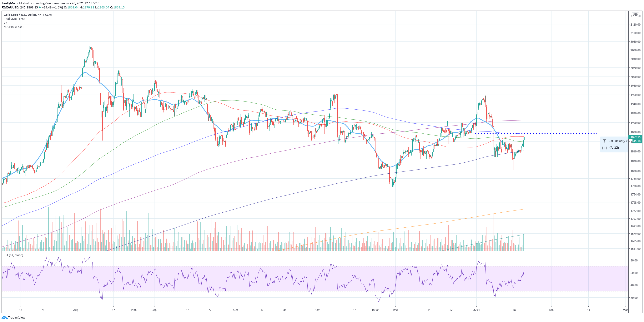Click the price range icon in measure tooltip
The width and height of the screenshot is (644, 322).
pyautogui.click(x=604, y=141)
